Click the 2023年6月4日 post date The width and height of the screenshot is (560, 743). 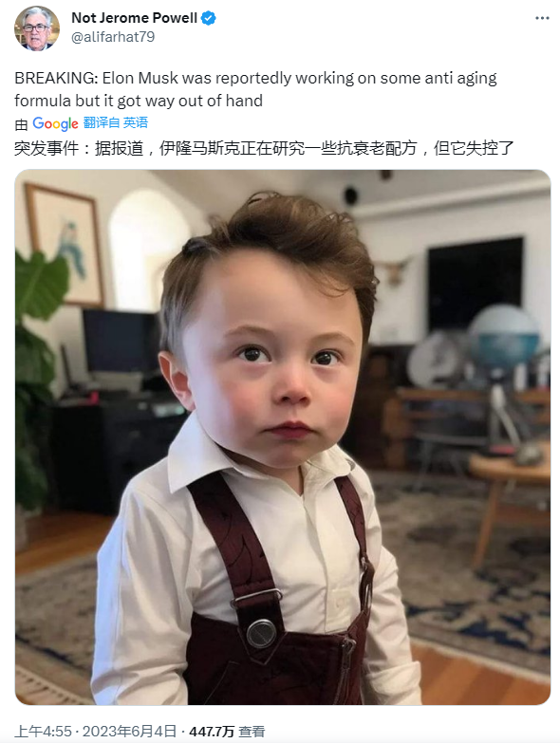[x=129, y=732]
